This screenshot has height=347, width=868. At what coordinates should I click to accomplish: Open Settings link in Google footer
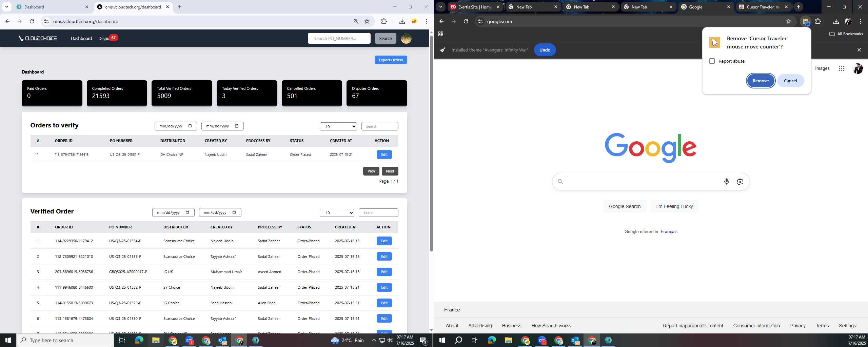pyautogui.click(x=847, y=326)
